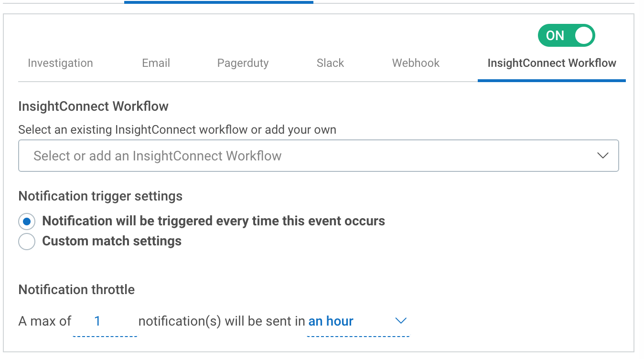
Task: Go to the Pagerduty tab
Action: (243, 63)
